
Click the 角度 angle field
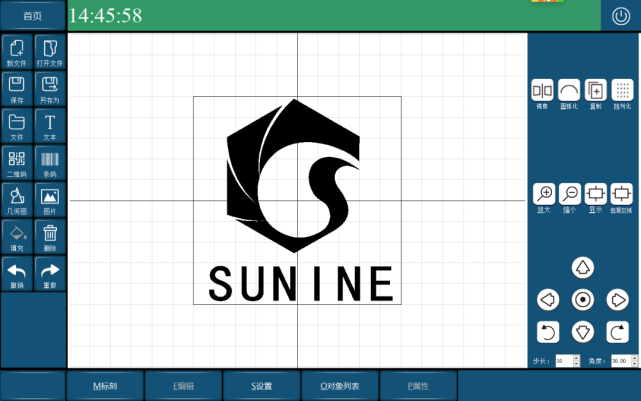pyautogui.click(x=621, y=361)
